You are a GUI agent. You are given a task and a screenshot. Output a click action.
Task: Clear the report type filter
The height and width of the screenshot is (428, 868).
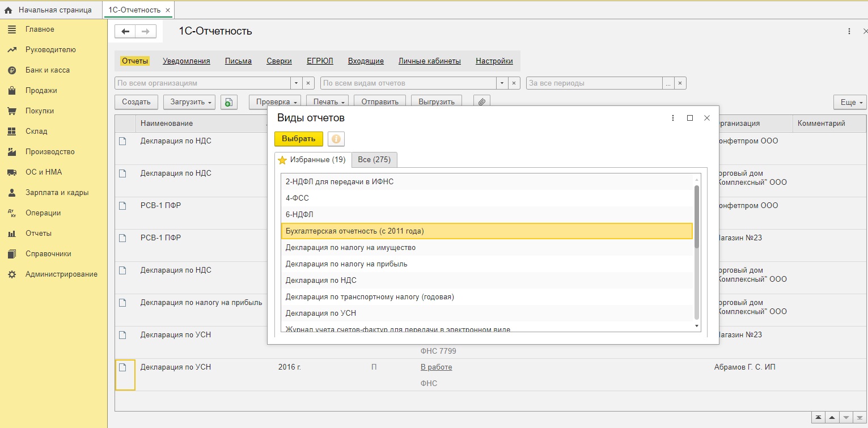[514, 83]
